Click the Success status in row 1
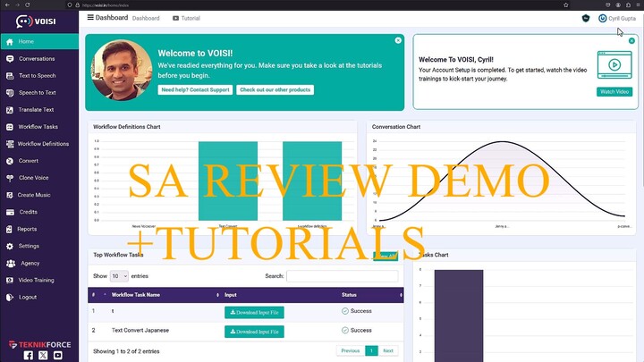 [x=357, y=311]
